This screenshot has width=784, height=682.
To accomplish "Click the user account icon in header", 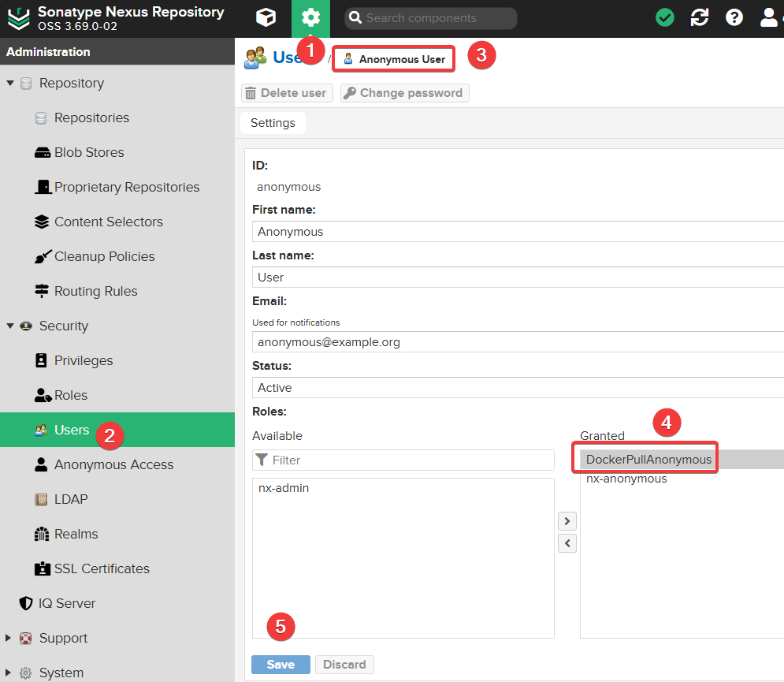I will pyautogui.click(x=769, y=17).
